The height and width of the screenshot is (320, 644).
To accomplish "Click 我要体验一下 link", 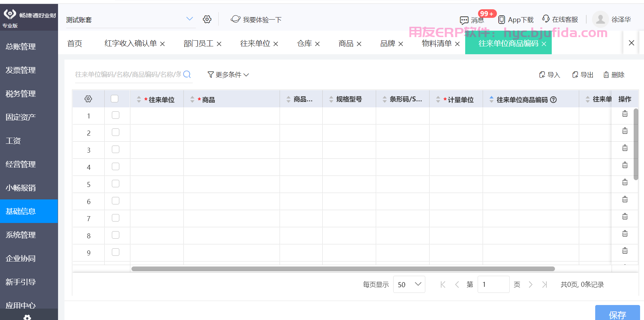I will [x=262, y=20].
